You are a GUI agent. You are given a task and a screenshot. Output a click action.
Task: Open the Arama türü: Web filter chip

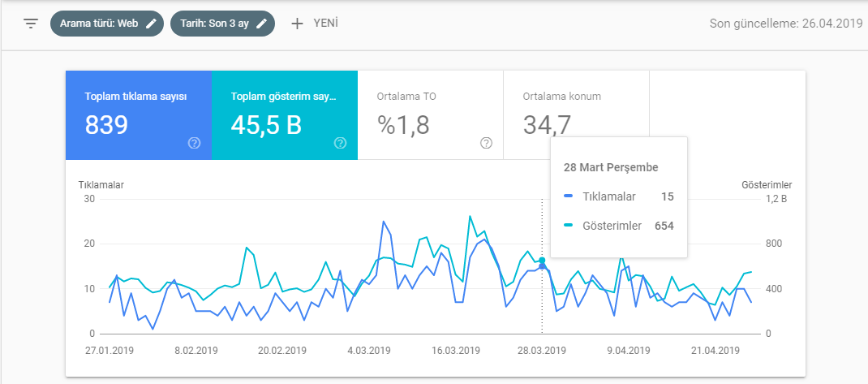coord(107,24)
